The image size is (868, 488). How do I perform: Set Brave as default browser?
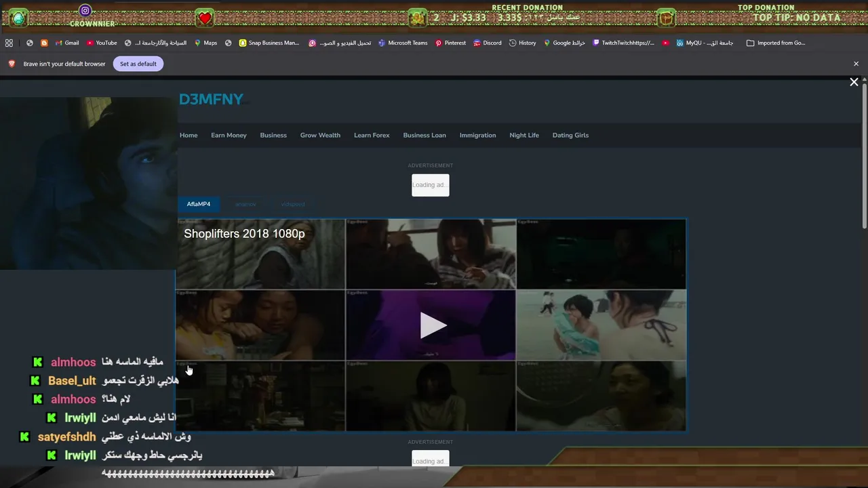(138, 64)
